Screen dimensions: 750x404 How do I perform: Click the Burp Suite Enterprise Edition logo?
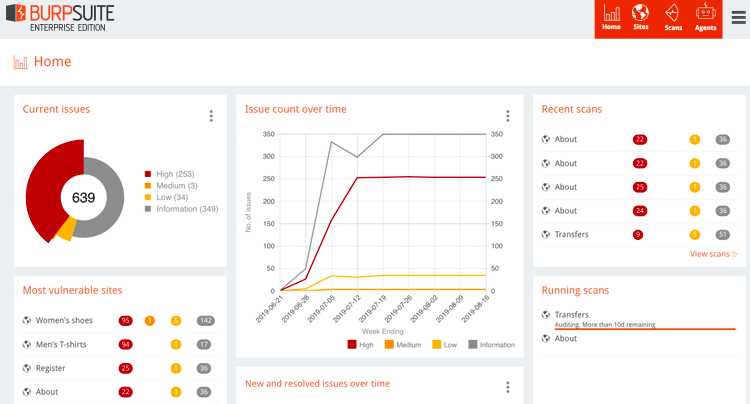click(60, 18)
